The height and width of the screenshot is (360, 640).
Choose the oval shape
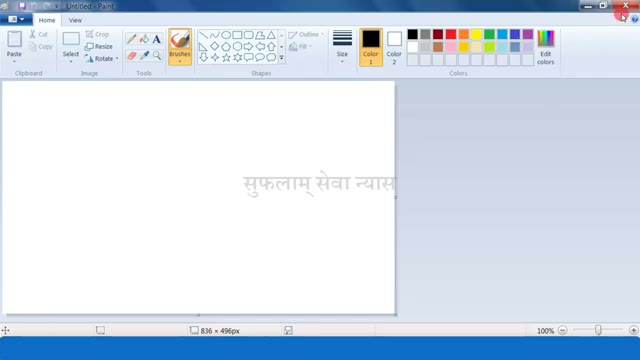pyautogui.click(x=226, y=35)
